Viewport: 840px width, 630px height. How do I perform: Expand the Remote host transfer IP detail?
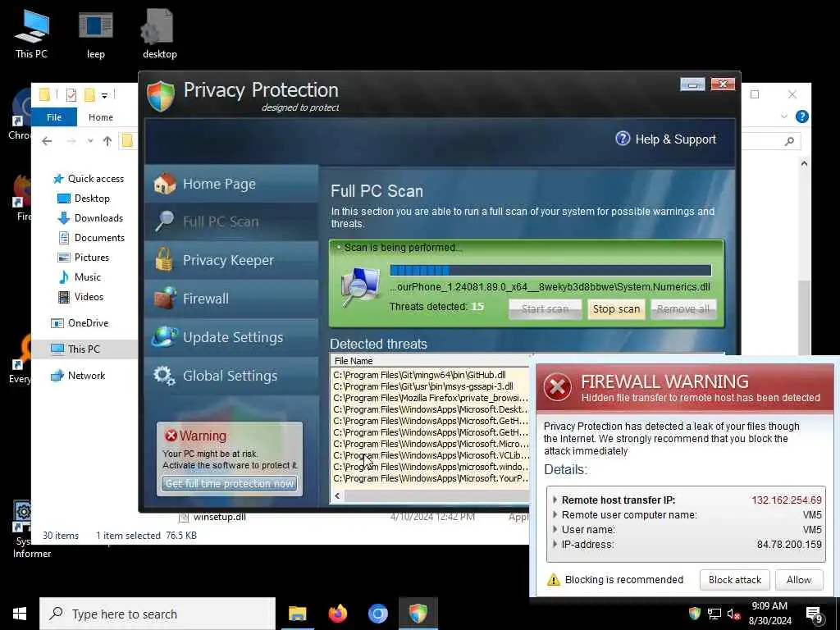(x=555, y=500)
